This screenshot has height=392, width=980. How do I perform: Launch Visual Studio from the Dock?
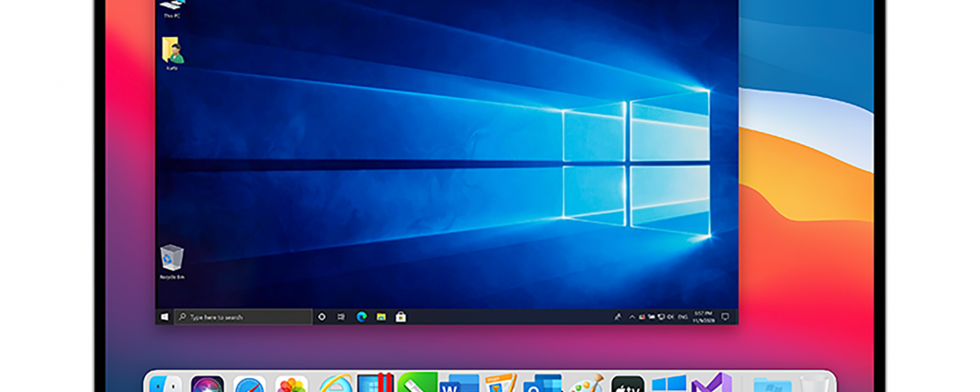click(x=711, y=386)
